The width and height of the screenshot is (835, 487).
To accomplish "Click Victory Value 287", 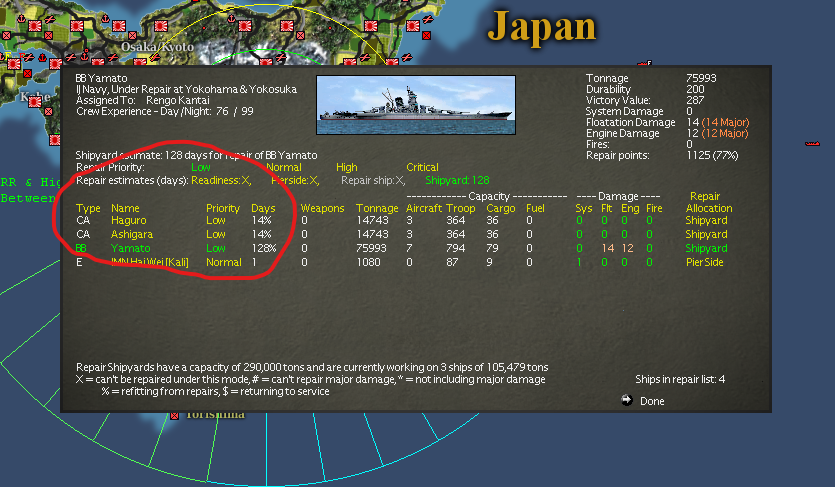I will pyautogui.click(x=695, y=100).
